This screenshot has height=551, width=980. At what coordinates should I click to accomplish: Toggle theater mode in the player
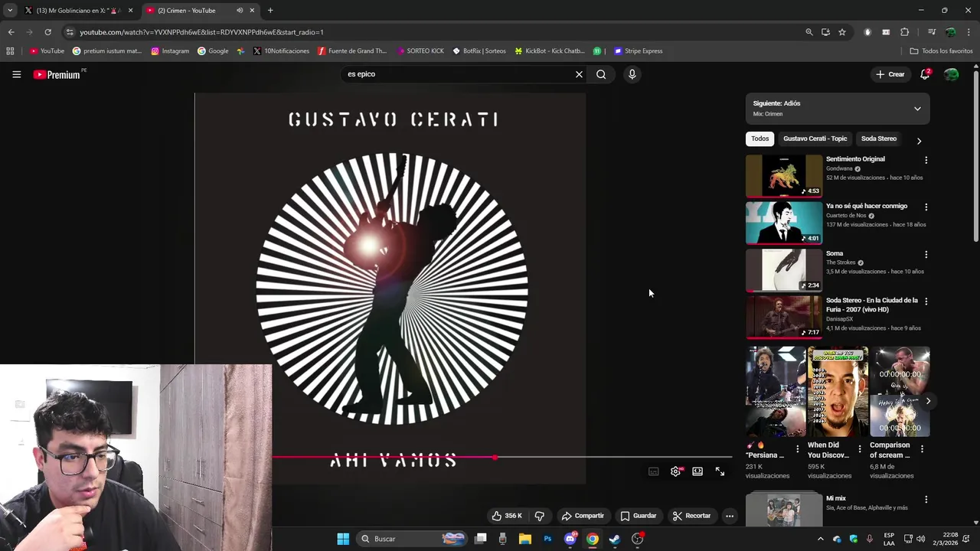coord(697,471)
